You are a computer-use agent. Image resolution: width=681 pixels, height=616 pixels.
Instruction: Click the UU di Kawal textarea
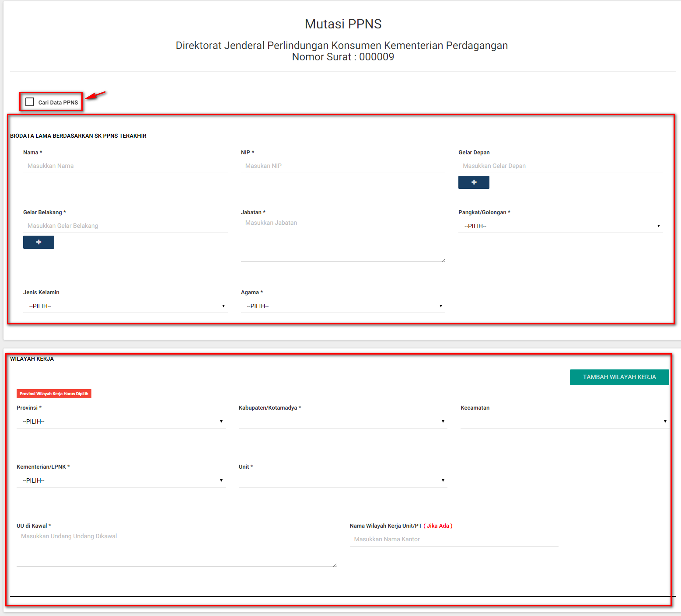(176, 548)
